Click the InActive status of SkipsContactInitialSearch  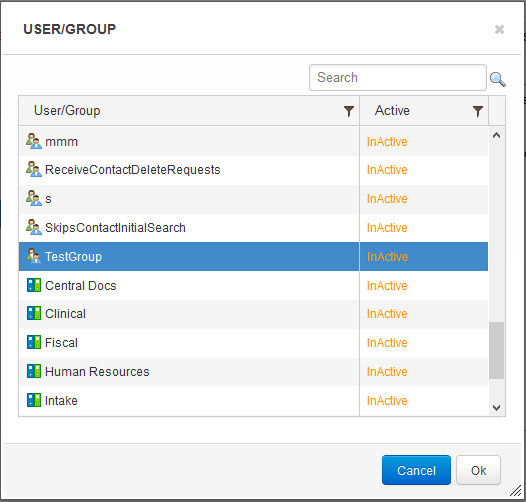(x=387, y=228)
